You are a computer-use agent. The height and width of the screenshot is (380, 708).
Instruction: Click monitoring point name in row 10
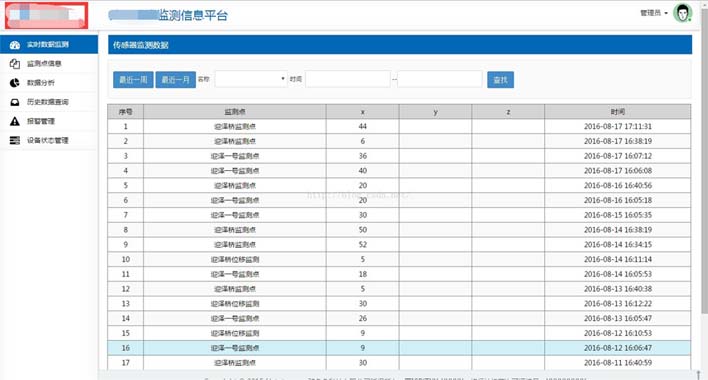pyautogui.click(x=235, y=260)
